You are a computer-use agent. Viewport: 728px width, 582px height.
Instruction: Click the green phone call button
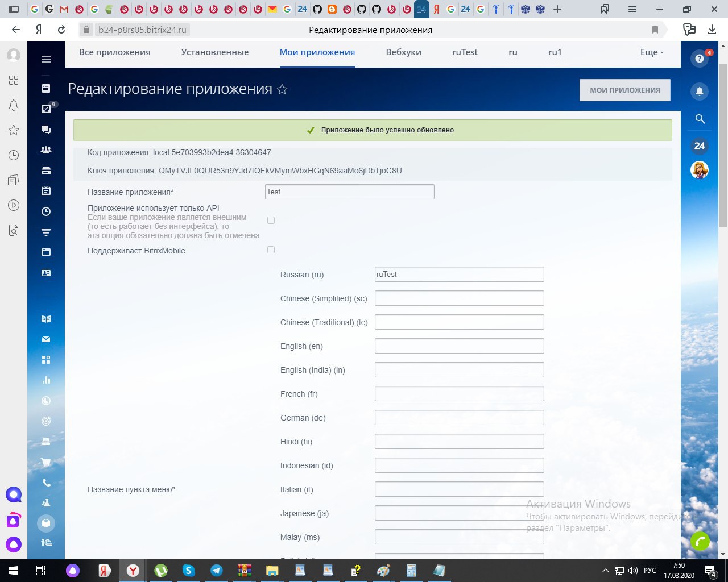[700, 542]
